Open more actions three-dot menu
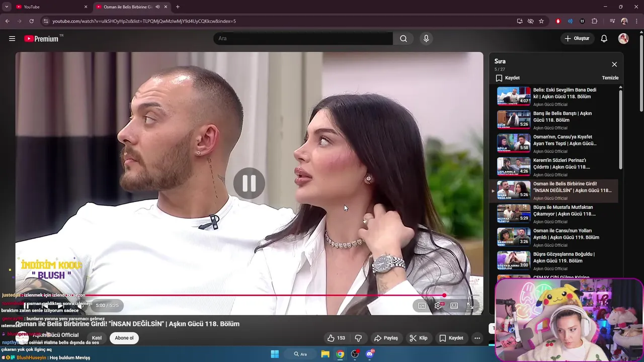Screen dimensions: 644x362 click(x=477, y=338)
